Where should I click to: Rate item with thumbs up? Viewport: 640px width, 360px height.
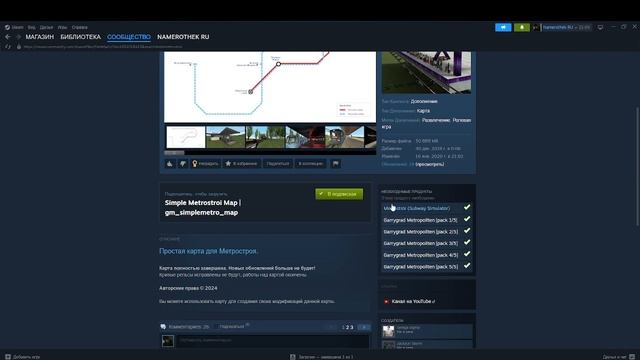point(169,164)
